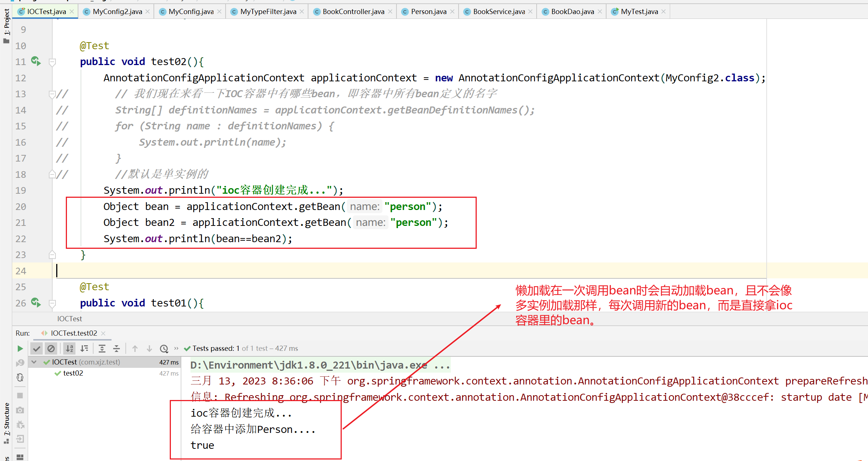The image size is (868, 461).
Task: Click the green Rerun test button
Action: tap(20, 349)
